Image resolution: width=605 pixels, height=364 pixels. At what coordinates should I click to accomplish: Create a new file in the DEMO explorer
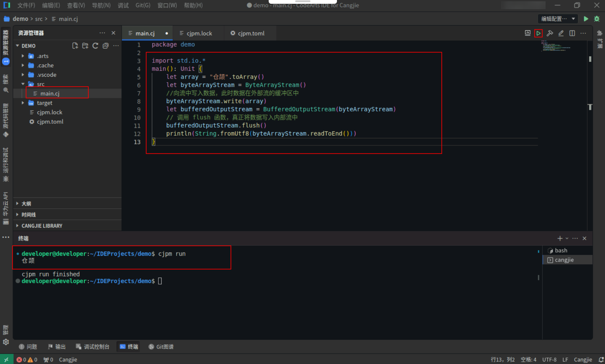pyautogui.click(x=75, y=46)
